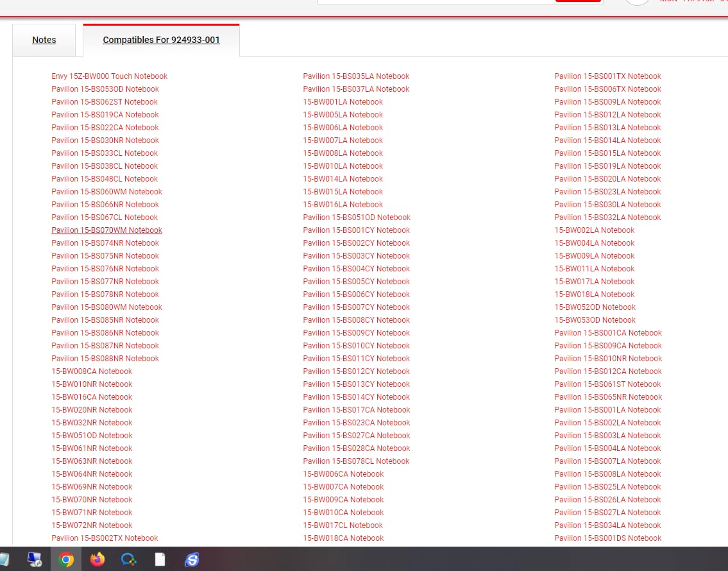Click 15-BW010NR Notebook link

click(92, 384)
